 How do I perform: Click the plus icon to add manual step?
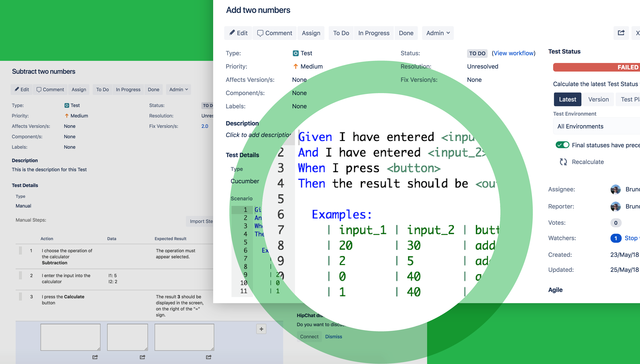(x=261, y=329)
